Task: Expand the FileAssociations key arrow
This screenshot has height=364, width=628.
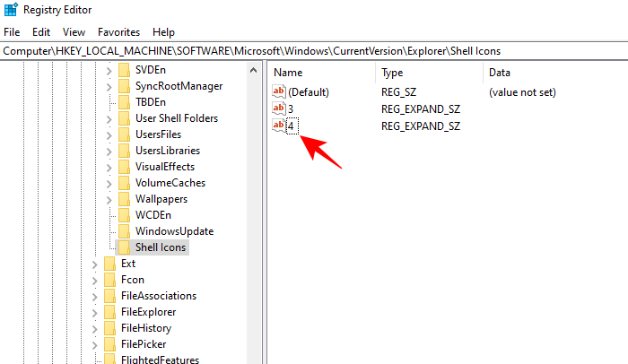Action: click(x=95, y=296)
